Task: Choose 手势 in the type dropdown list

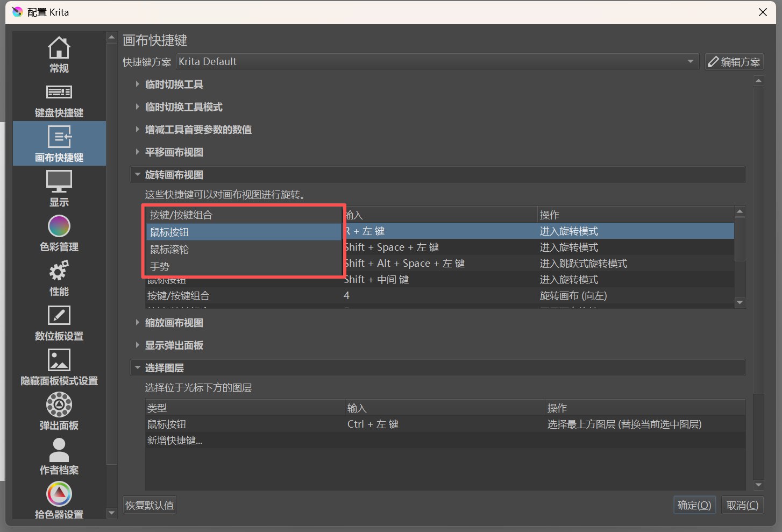Action: [x=160, y=266]
